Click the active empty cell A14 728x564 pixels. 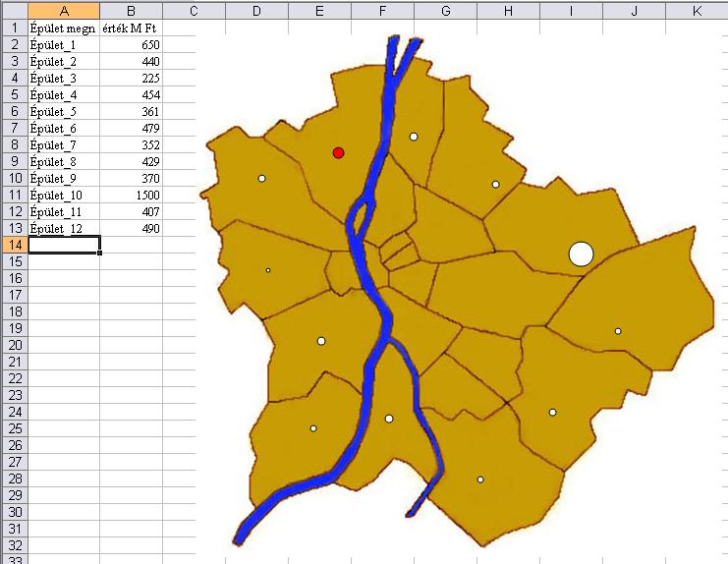click(64, 245)
